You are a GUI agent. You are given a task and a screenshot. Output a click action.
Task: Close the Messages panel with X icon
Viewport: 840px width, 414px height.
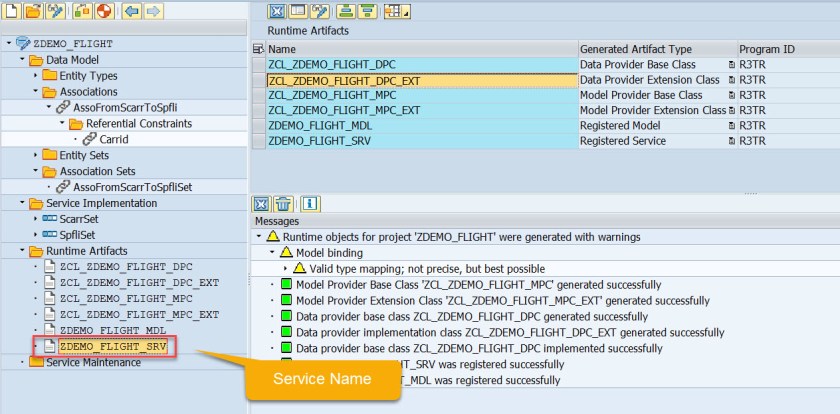[x=261, y=203]
